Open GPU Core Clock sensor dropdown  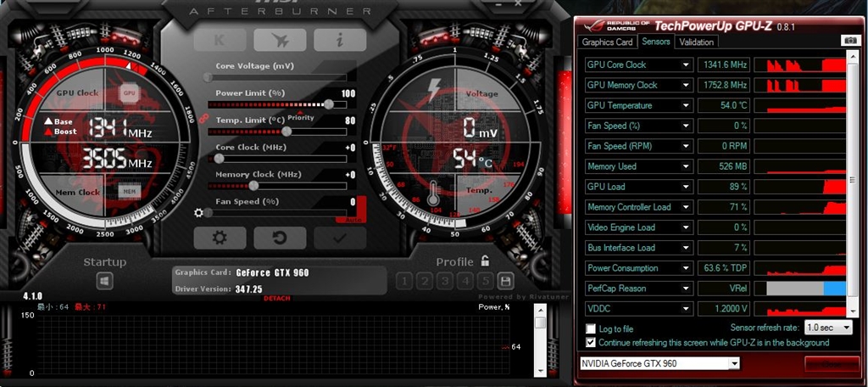coord(686,64)
